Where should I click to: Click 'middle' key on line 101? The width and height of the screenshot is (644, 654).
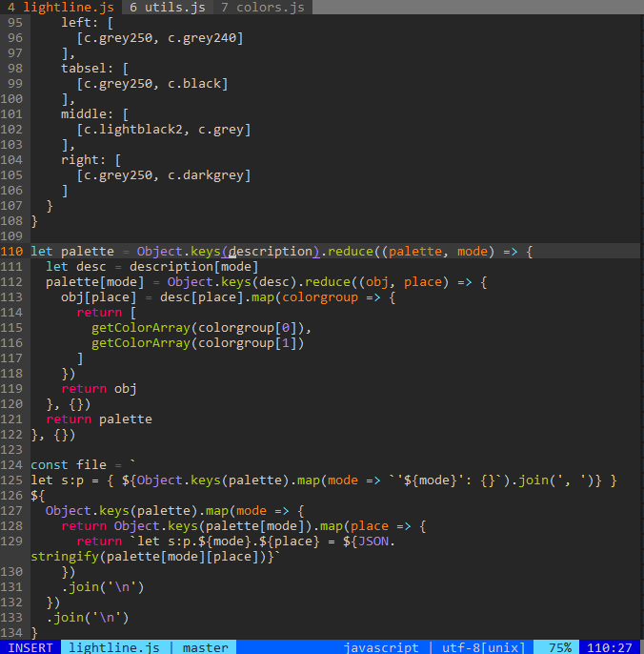pos(84,113)
